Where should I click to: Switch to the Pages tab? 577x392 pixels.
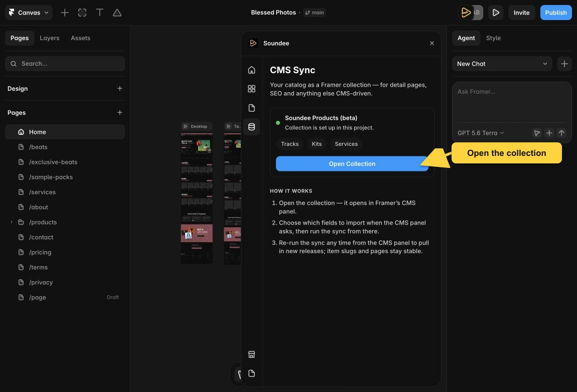point(20,38)
